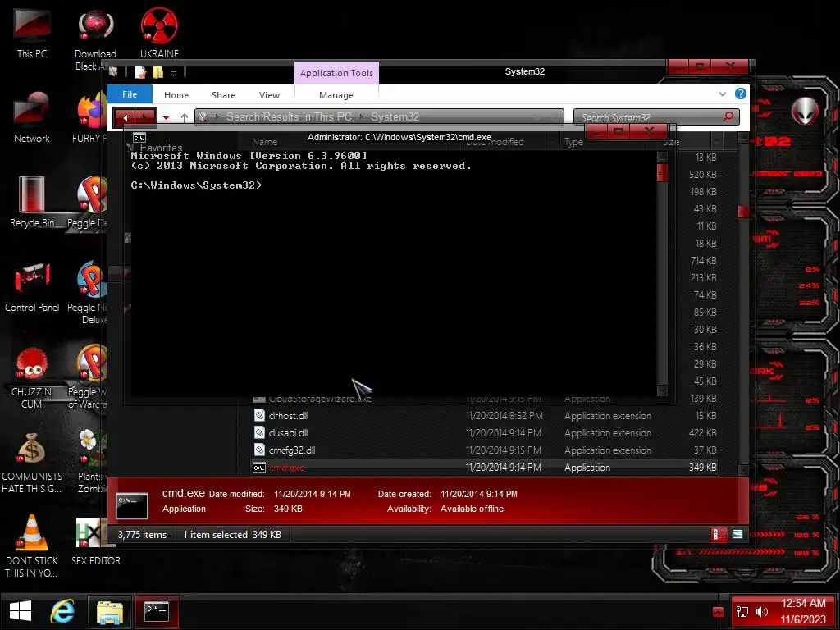Open the View ribbon tab

[269, 95]
